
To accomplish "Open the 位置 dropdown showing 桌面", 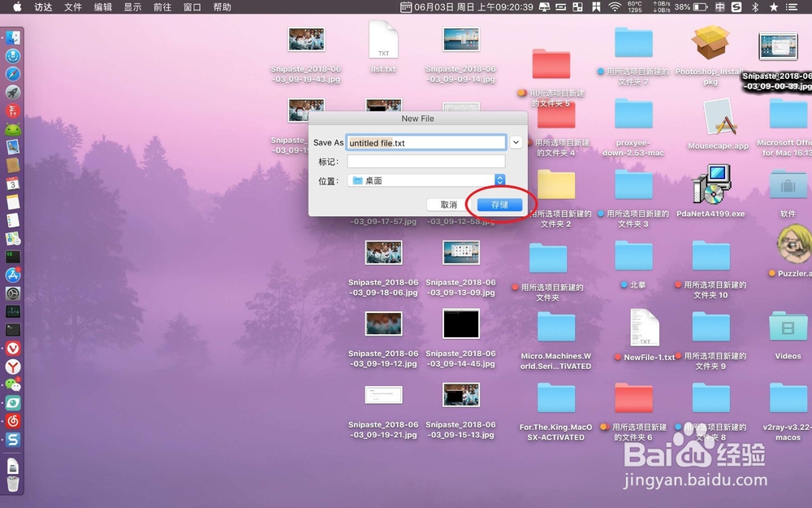I will (425, 180).
